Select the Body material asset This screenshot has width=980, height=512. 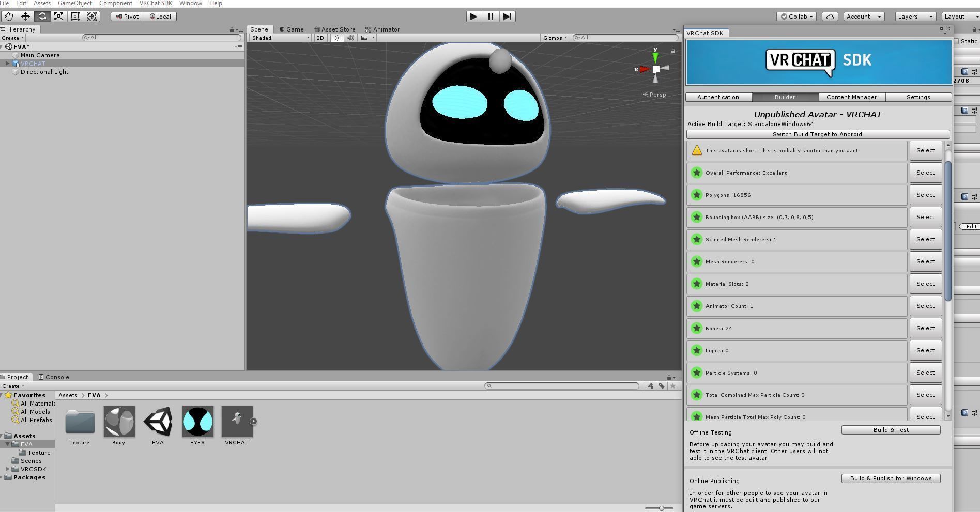[x=119, y=422]
